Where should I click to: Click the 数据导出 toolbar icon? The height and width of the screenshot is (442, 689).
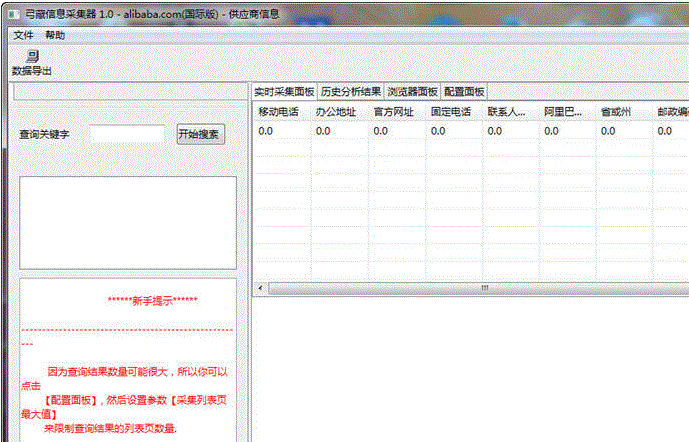[x=31, y=63]
